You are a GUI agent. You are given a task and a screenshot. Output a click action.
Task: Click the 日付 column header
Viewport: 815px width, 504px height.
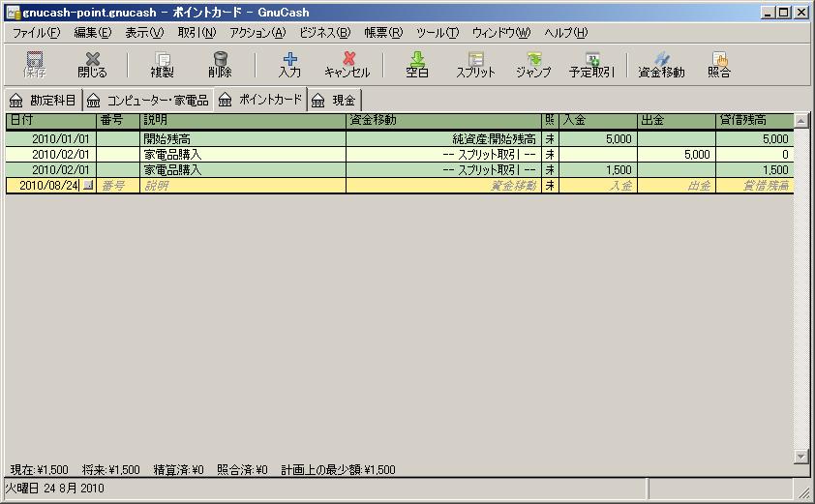[51, 120]
